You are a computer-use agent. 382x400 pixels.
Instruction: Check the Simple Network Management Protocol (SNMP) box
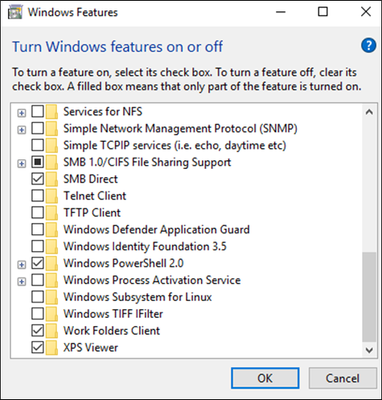coord(38,129)
